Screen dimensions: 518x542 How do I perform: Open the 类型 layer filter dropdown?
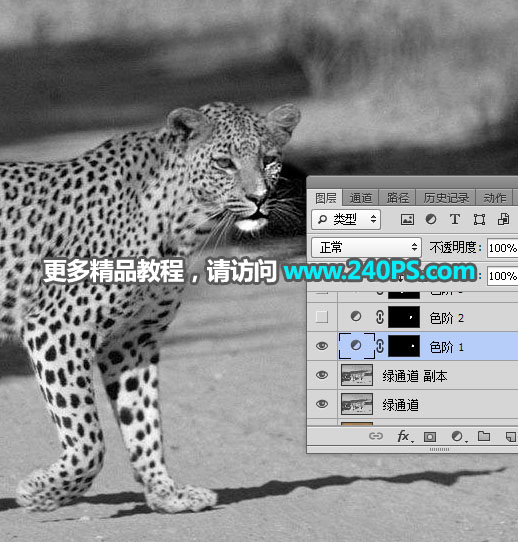(x=346, y=219)
